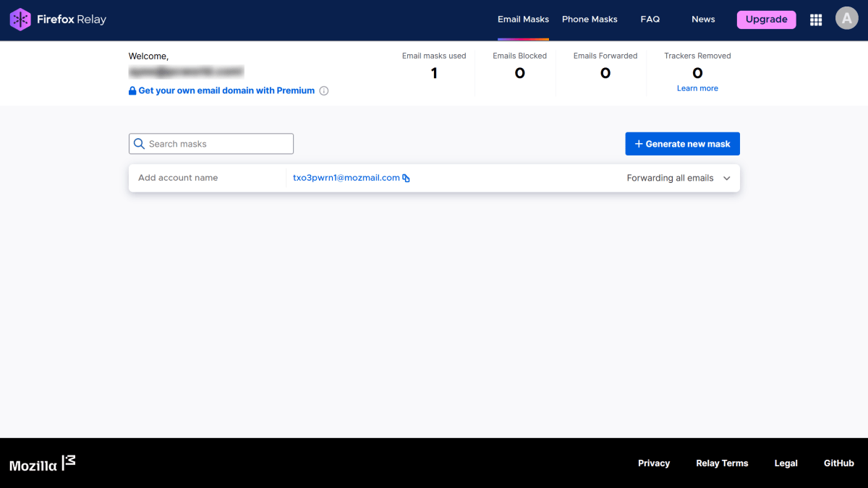Click the Mozilla logo in the footer
This screenshot has height=488, width=868.
[42, 463]
